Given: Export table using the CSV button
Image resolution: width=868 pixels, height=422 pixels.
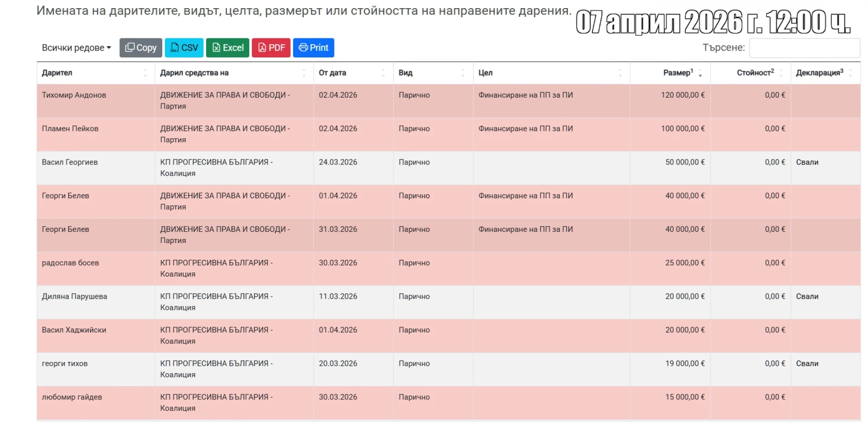Looking at the screenshot, I should point(184,48).
